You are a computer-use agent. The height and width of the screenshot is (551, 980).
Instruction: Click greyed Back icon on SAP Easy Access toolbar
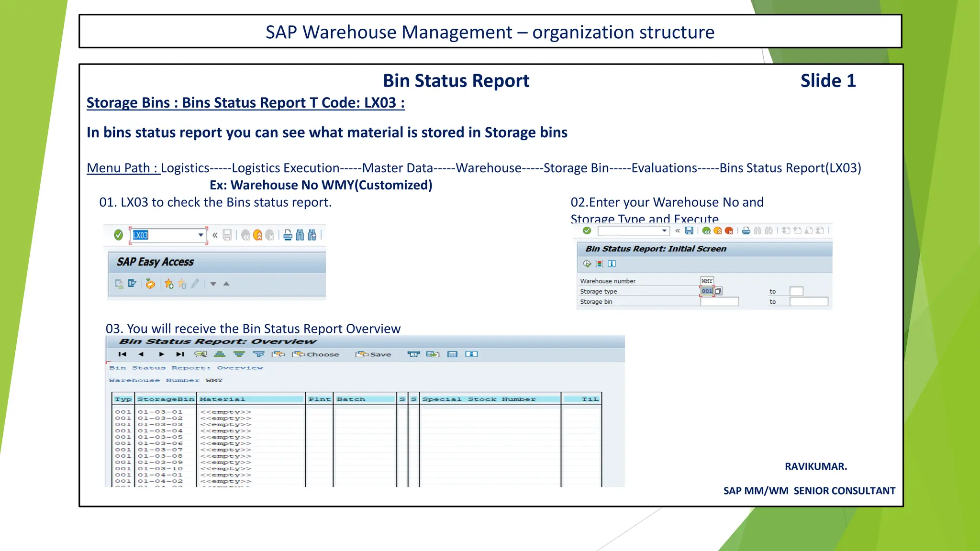coord(246,235)
